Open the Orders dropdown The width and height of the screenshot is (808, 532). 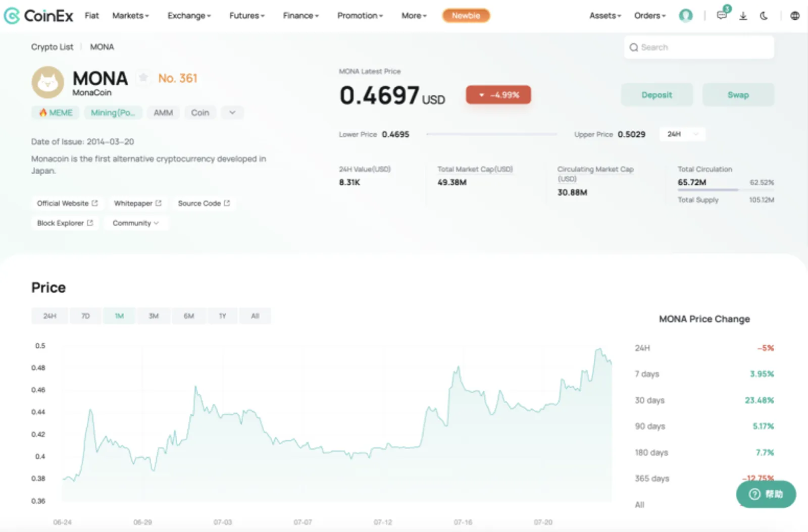650,16
